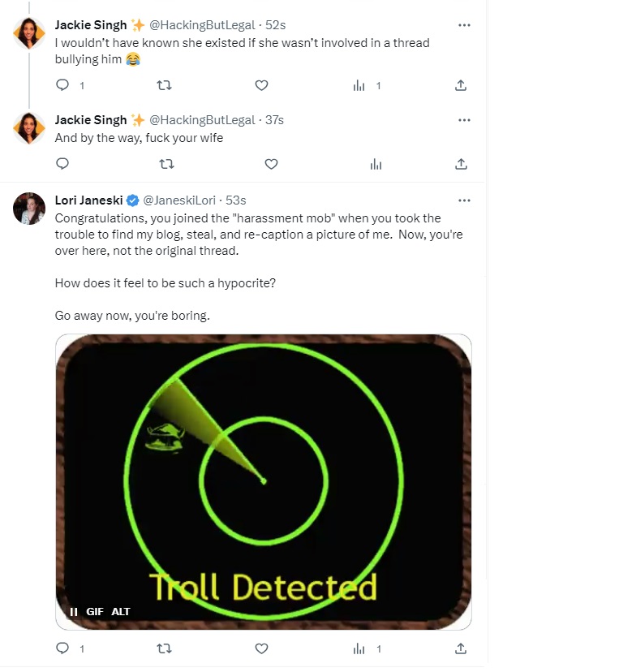Like Lori Janeski's tweet with the GIF
Image resolution: width=619 pixels, height=672 pixels.
click(261, 648)
